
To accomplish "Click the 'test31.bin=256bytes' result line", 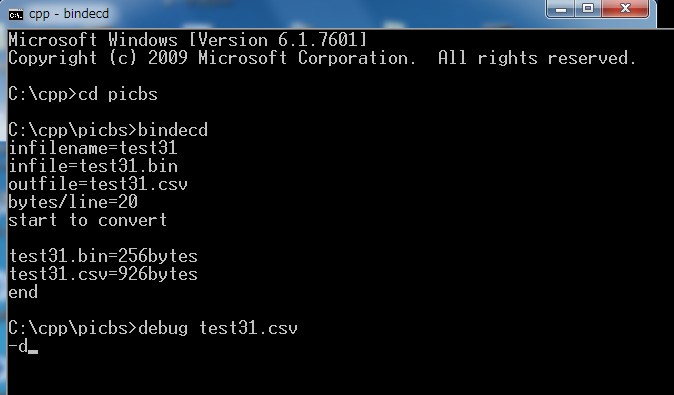I will (x=103, y=256).
